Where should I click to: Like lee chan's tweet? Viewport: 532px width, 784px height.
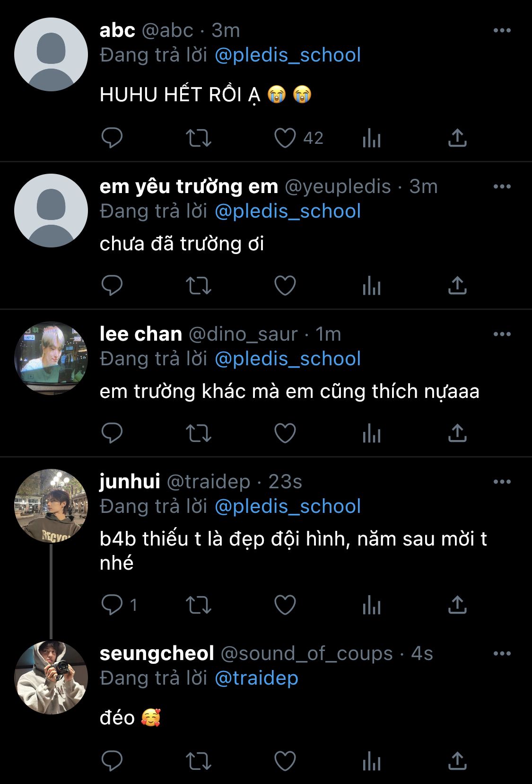pos(285,433)
